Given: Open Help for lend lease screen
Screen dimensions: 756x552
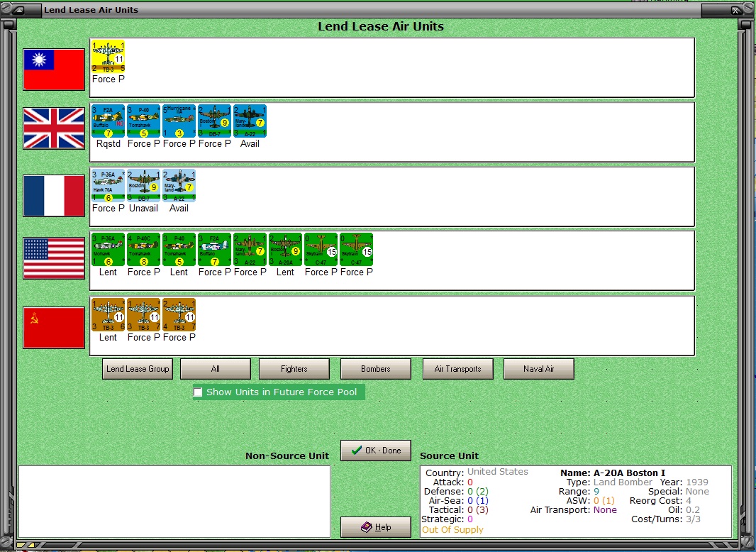Looking at the screenshot, I should pos(375,526).
